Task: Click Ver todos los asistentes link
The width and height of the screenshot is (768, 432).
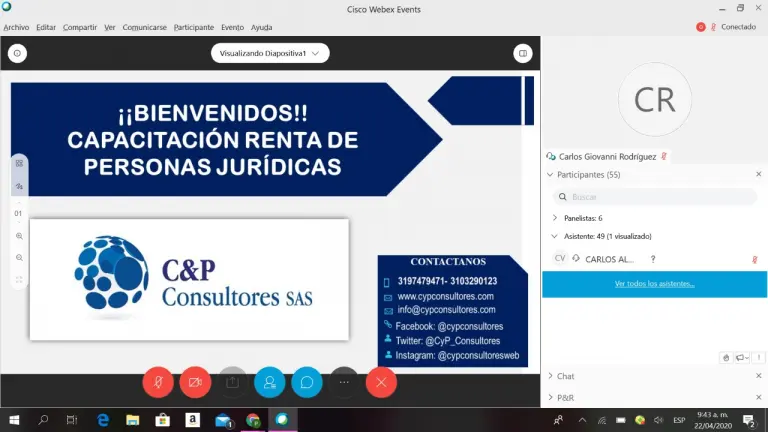Action: click(654, 284)
